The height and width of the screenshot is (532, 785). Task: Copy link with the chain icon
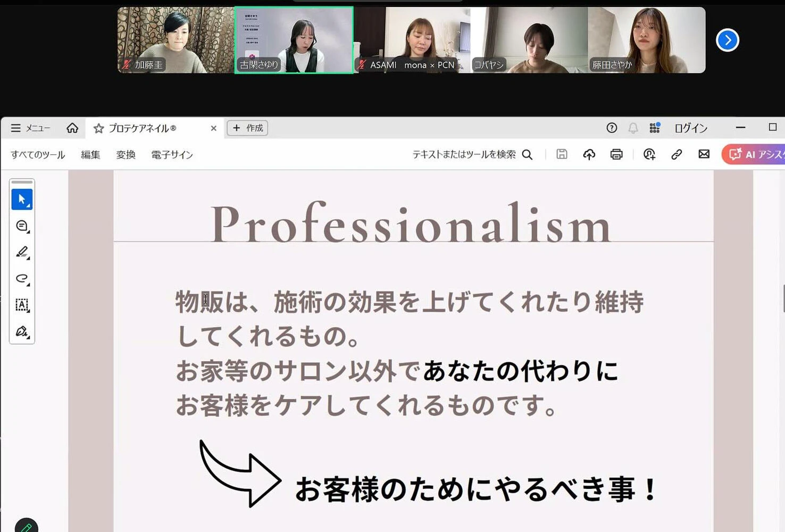coord(677,154)
